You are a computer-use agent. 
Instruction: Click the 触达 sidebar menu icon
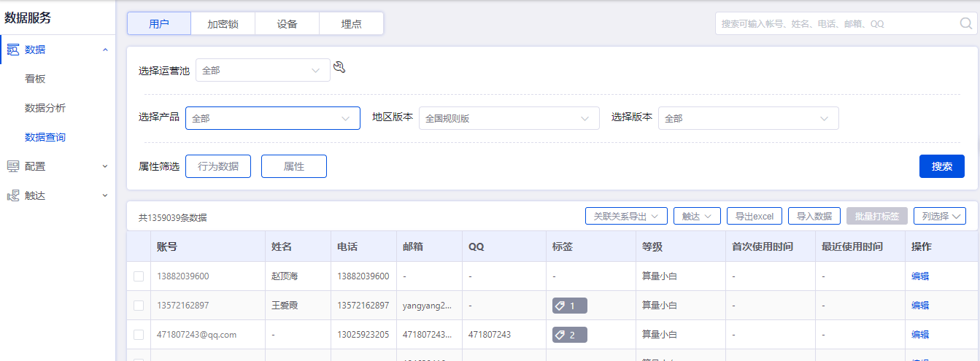pos(13,195)
